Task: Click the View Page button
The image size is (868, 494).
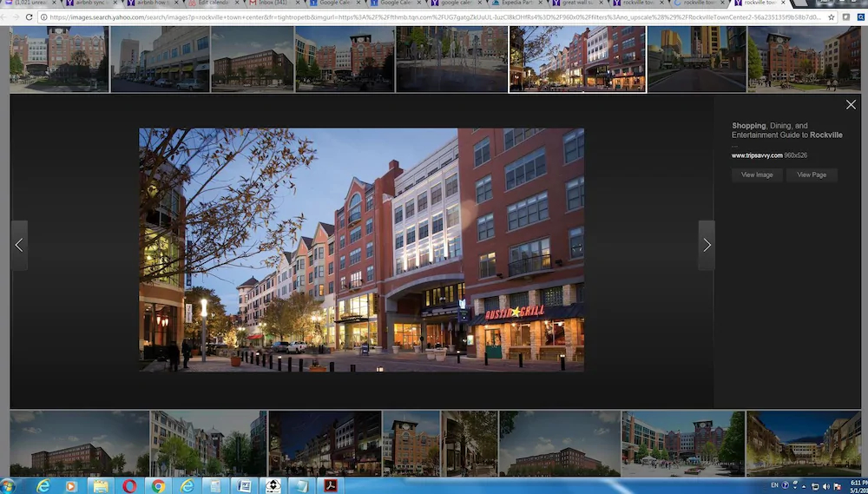Action: [812, 175]
